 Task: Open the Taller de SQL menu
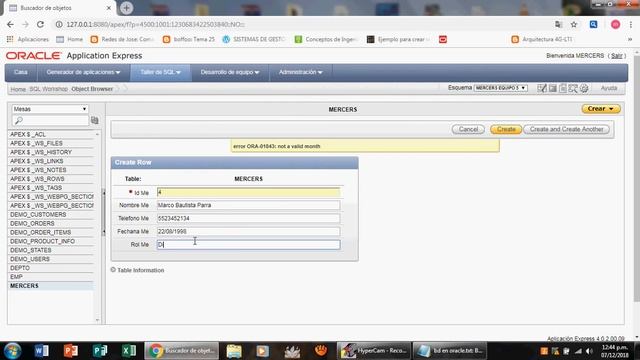coord(160,72)
